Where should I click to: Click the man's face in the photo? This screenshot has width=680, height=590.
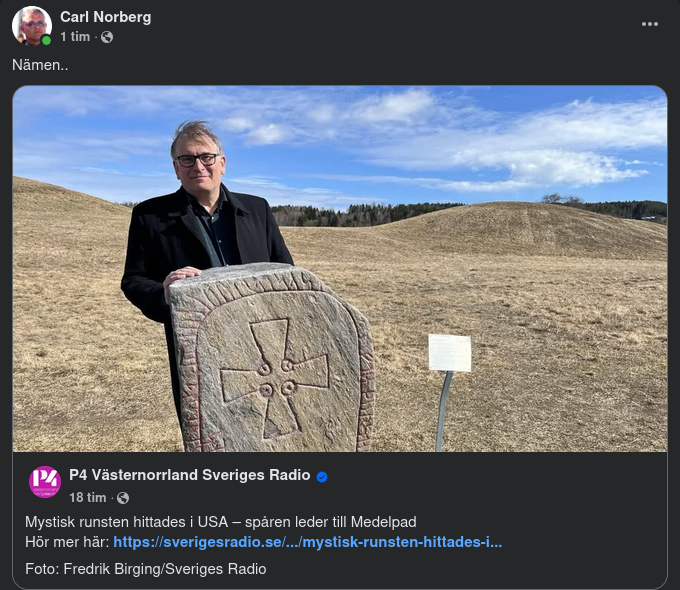point(199,163)
